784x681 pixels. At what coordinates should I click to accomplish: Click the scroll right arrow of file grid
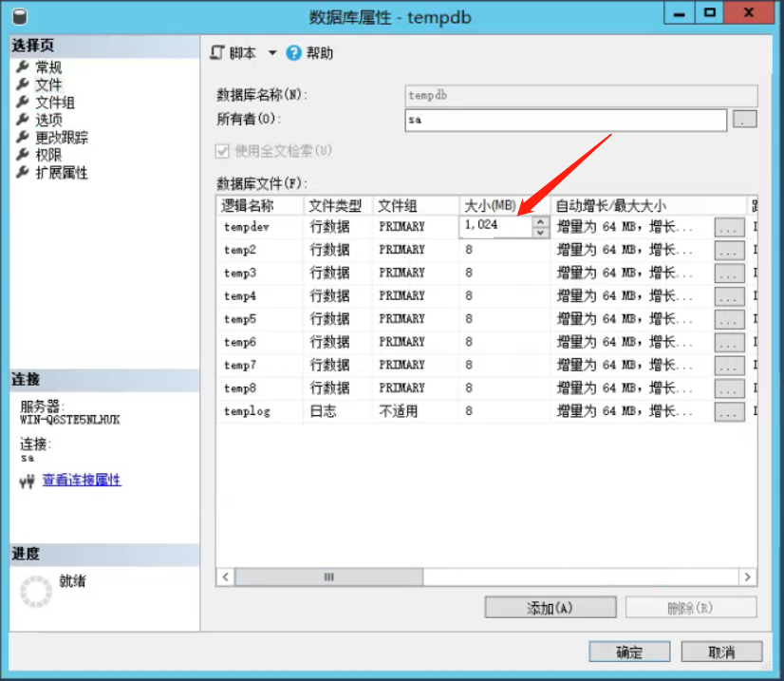[x=748, y=577]
